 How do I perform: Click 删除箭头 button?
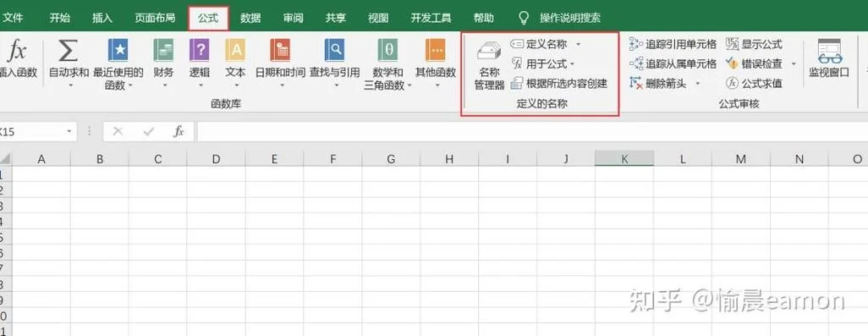[x=659, y=84]
